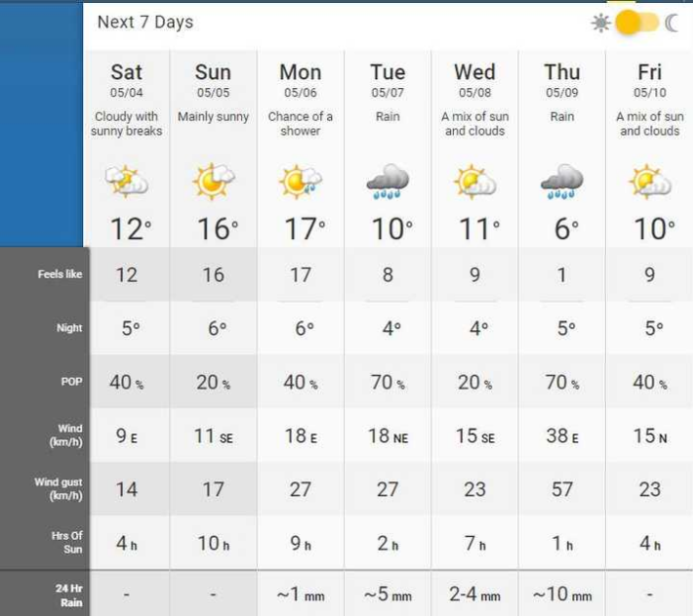The image size is (693, 616).
Task: Click the Wind gust row label
Action: 58,488
